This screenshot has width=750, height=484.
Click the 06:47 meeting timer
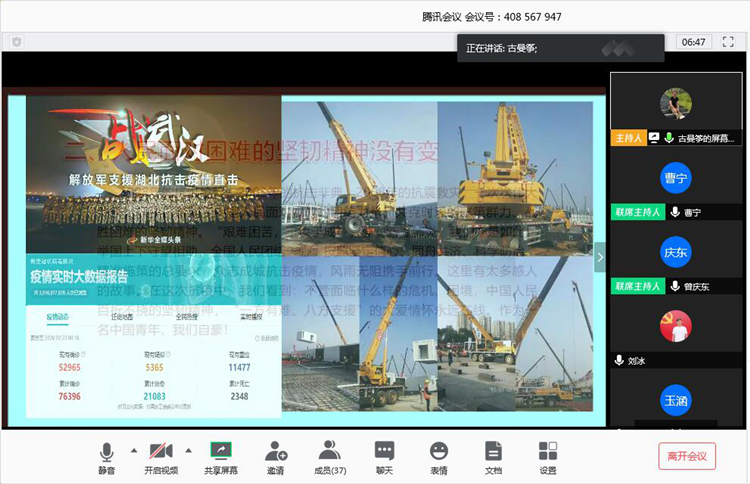click(x=693, y=42)
